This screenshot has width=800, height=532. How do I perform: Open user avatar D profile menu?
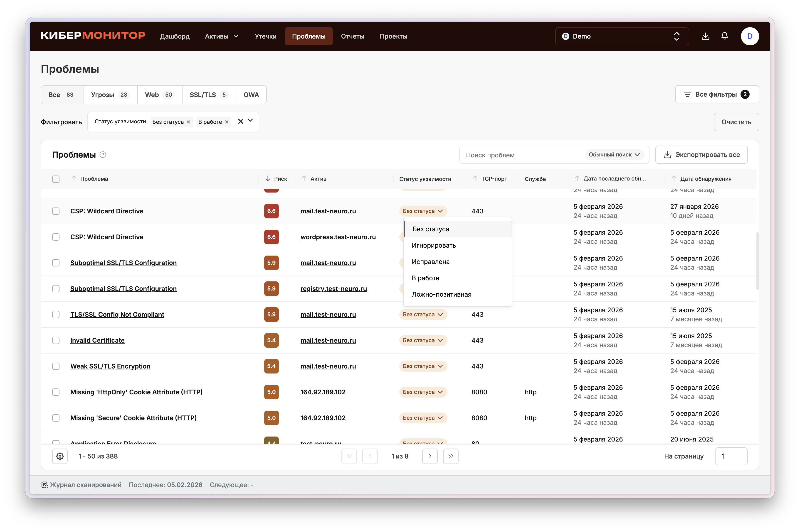(x=749, y=36)
